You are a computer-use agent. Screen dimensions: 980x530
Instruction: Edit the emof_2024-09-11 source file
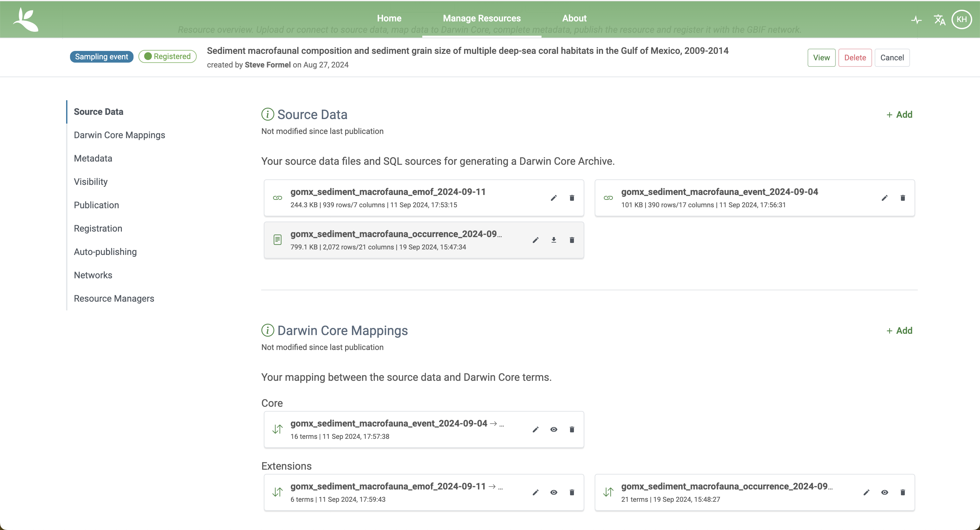coord(554,198)
